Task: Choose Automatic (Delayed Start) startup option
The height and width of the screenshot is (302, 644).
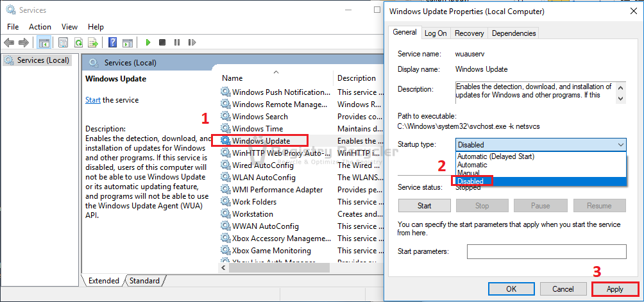Action: (x=541, y=156)
